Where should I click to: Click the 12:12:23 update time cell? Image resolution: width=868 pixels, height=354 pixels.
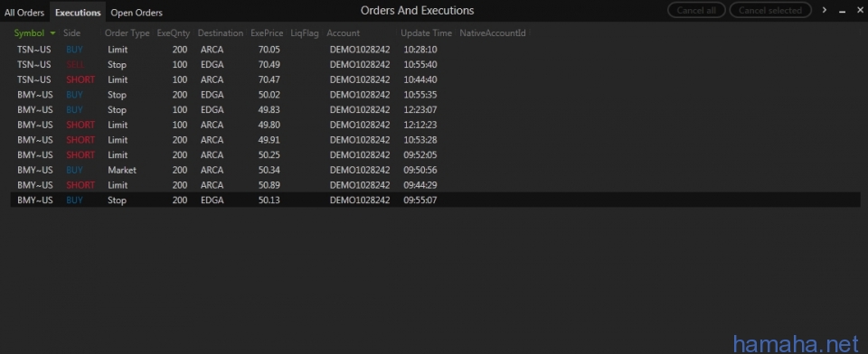420,125
